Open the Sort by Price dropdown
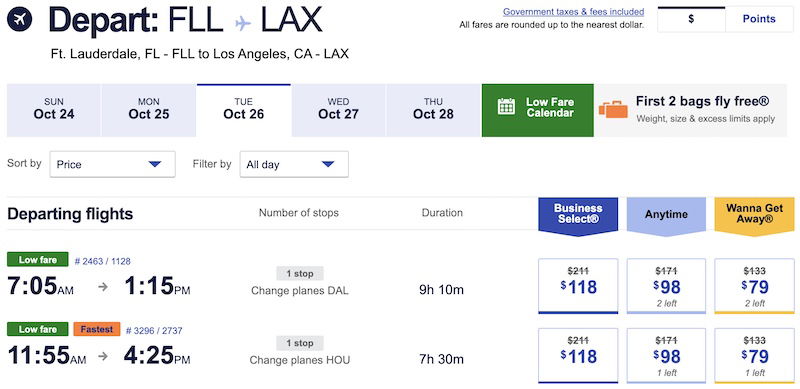 tap(113, 164)
